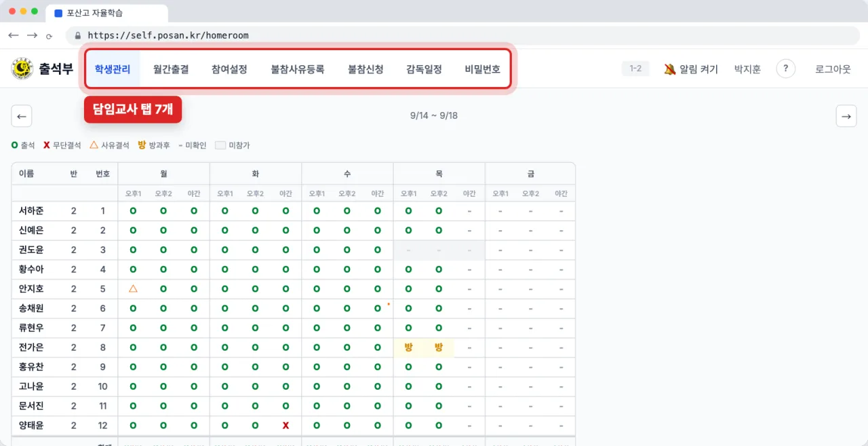868x446 pixels.
Task: Click the 월 day column header
Action: [x=163, y=174]
